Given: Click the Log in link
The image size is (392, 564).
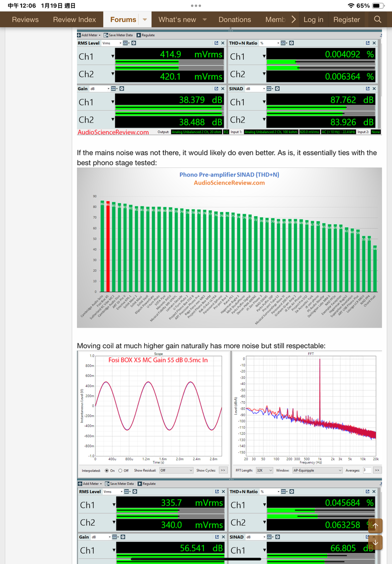Looking at the screenshot, I should (313, 20).
